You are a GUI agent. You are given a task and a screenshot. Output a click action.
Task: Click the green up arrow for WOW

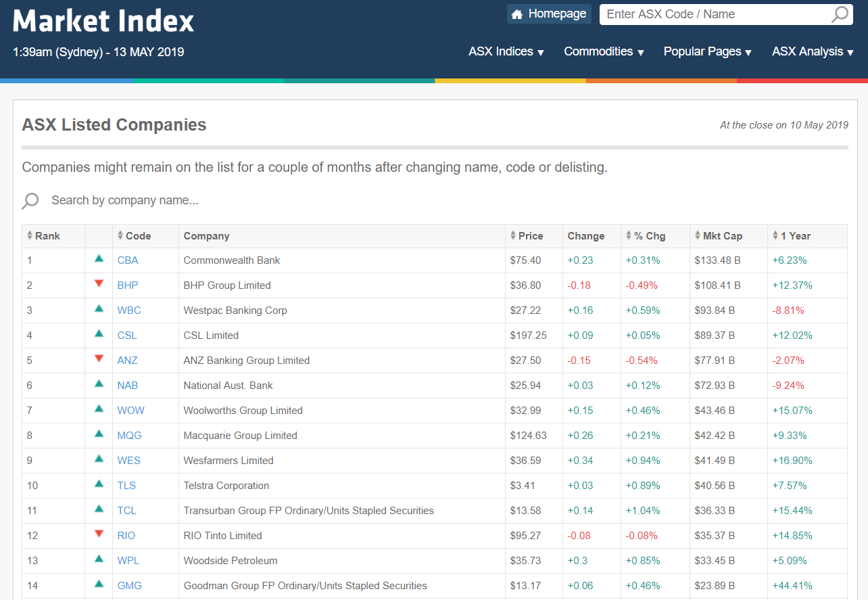click(99, 409)
